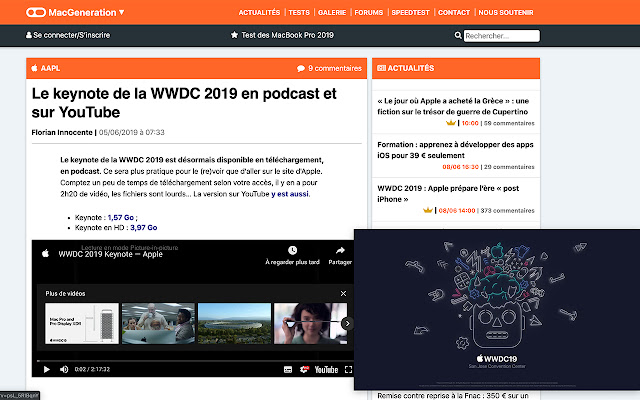Focus the Rechercher search field
The height and width of the screenshot is (400, 640).
502,36
